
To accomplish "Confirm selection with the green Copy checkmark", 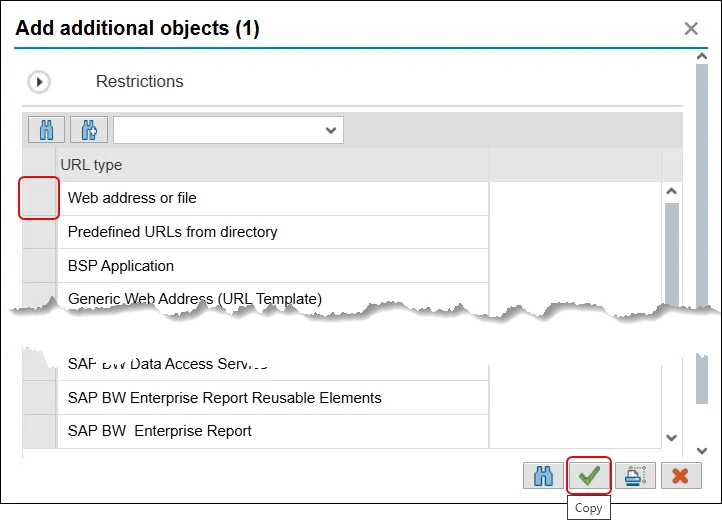I will coord(589,476).
